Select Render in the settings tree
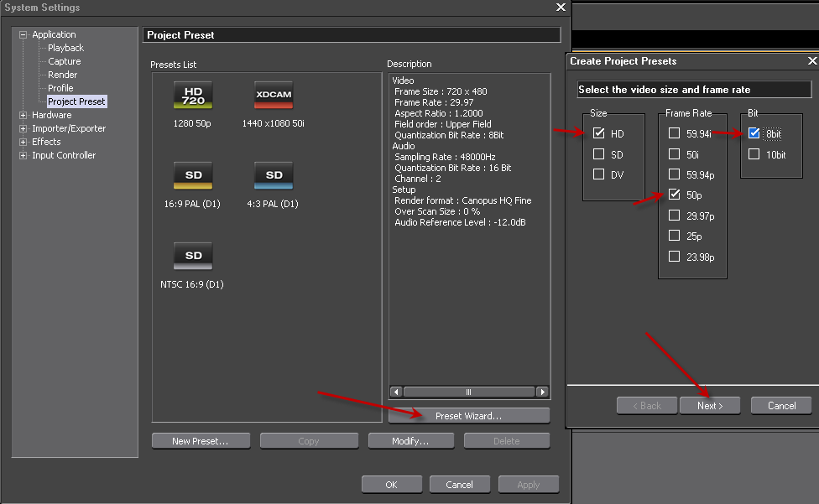Viewport: 819px width, 504px height. [x=62, y=75]
